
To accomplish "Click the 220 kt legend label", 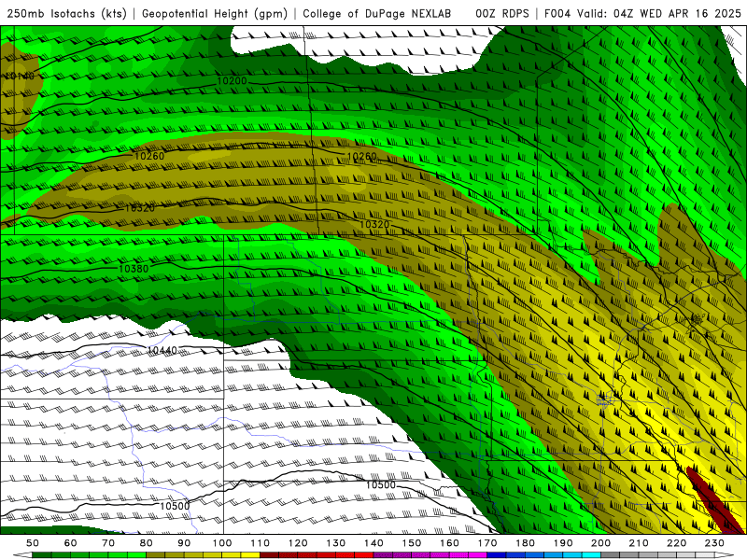I will pos(676,543).
